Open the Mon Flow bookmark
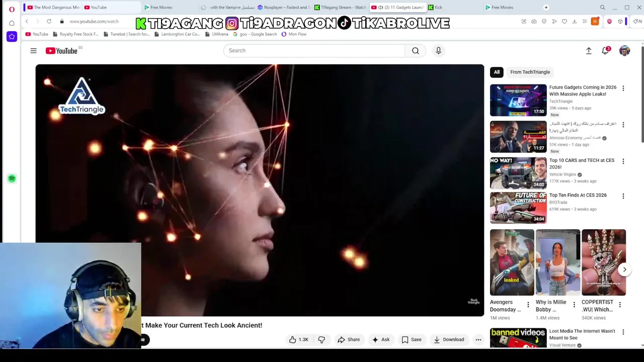The width and height of the screenshot is (644, 362). point(294,34)
